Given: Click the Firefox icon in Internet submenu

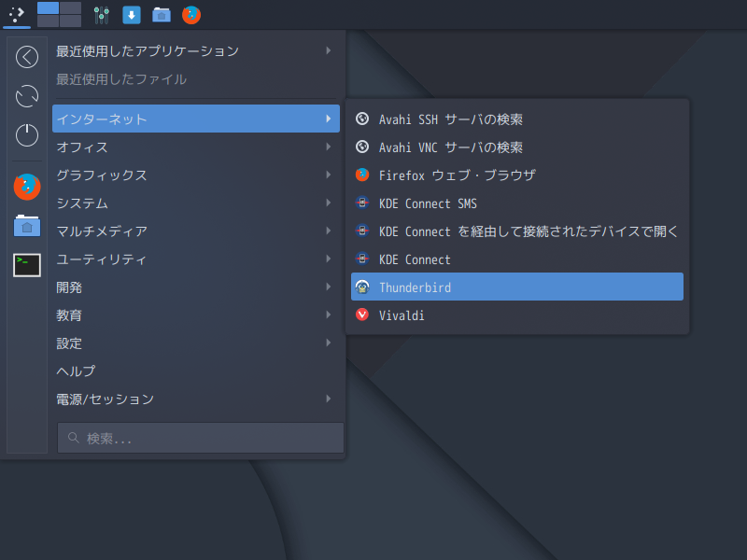Looking at the screenshot, I should point(362,175).
